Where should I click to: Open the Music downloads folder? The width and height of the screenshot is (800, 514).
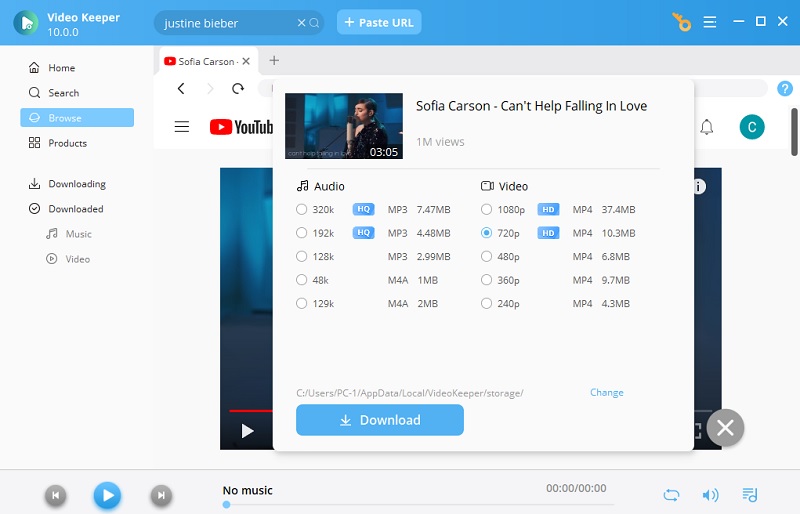pyautogui.click(x=78, y=234)
